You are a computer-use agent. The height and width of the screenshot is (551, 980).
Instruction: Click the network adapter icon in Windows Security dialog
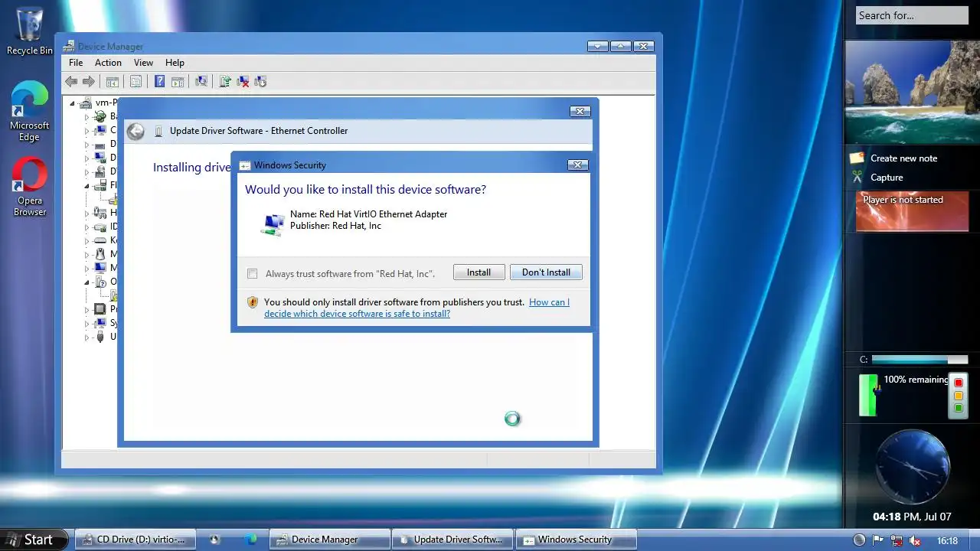click(273, 223)
